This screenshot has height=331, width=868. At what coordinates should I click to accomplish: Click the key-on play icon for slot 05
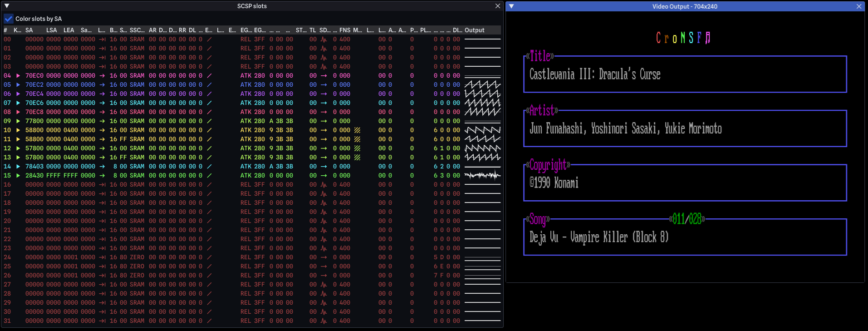(x=18, y=85)
